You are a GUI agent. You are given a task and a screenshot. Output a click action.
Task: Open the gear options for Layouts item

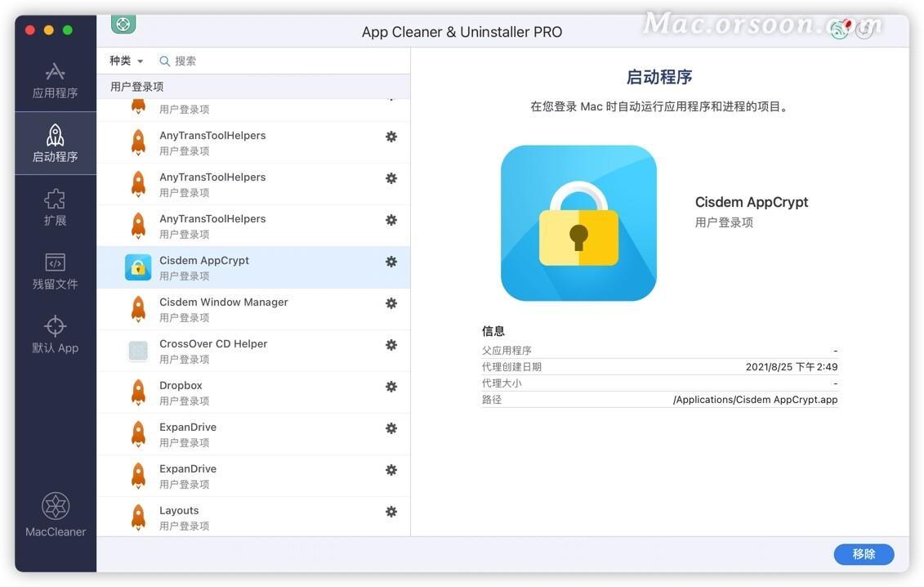click(x=391, y=511)
